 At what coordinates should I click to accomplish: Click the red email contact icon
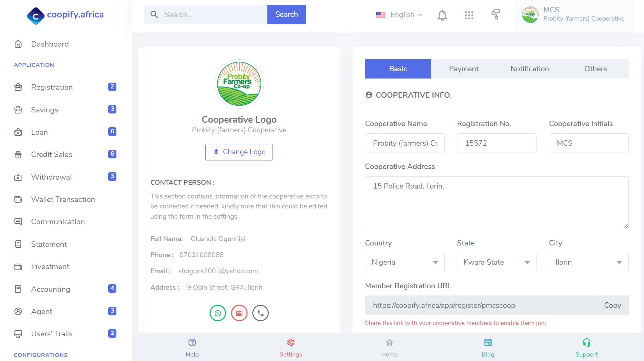[239, 313]
